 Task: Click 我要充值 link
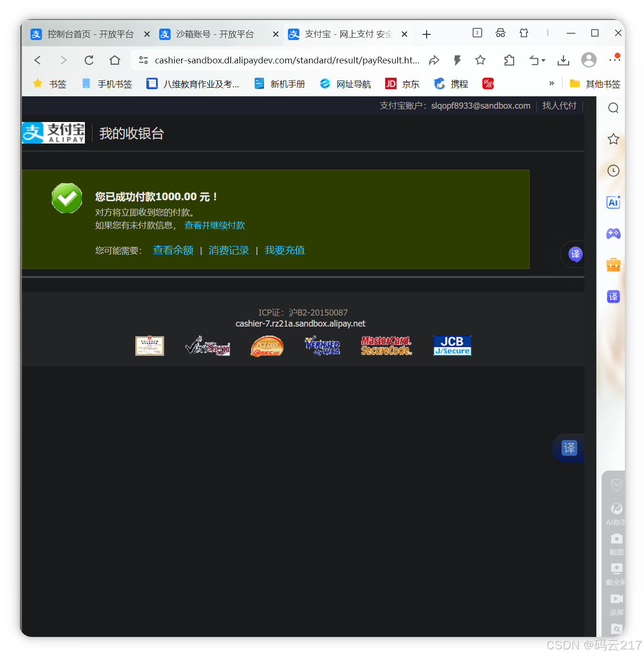tap(285, 250)
